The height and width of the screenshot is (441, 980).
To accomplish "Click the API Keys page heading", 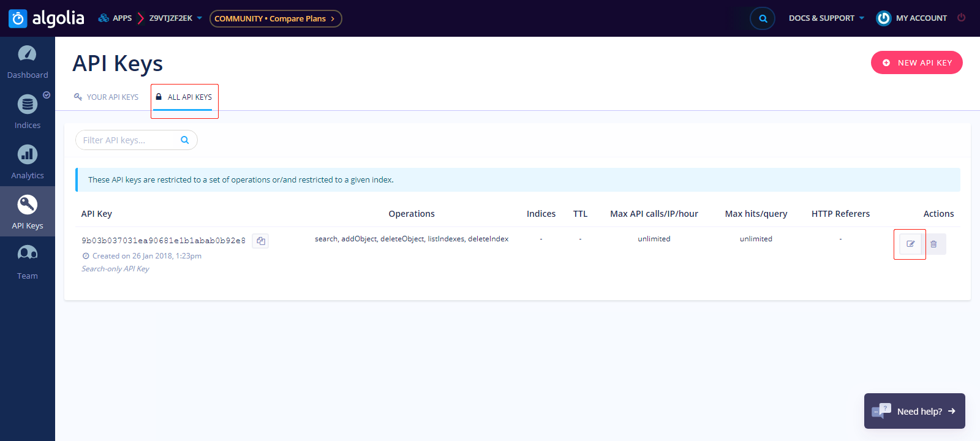I will click(118, 64).
